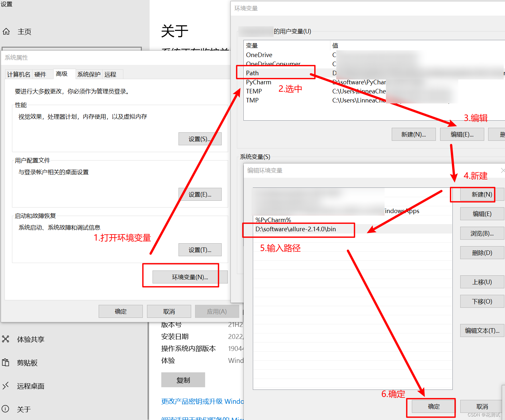Click the 复制 button on About page

point(183,380)
